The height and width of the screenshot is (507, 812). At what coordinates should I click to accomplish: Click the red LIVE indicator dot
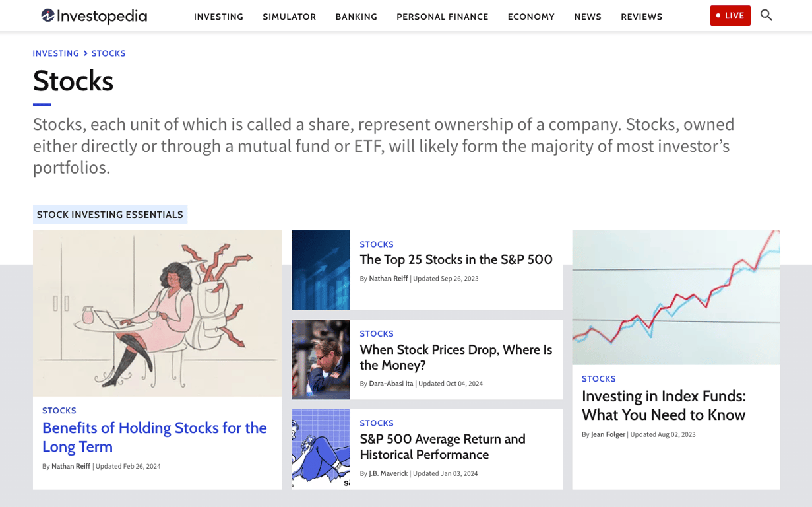click(717, 15)
